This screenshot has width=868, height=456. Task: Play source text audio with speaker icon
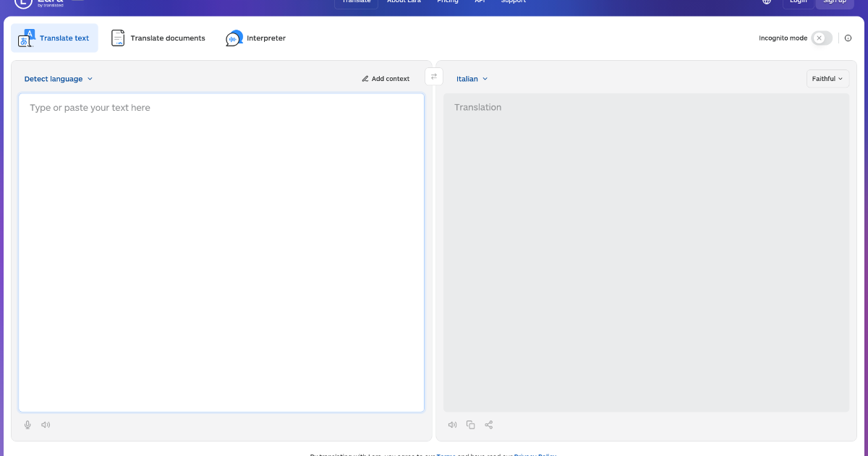pos(46,425)
